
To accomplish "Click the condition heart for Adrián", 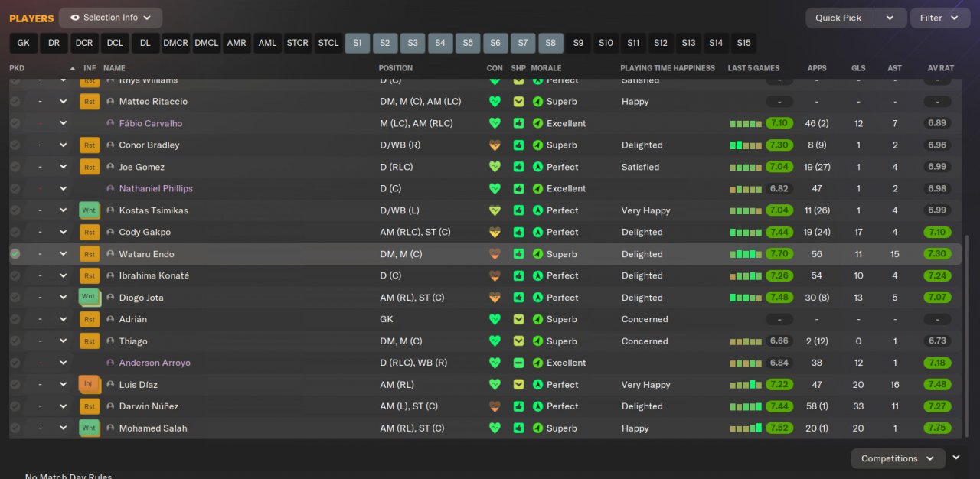I will pos(495,319).
